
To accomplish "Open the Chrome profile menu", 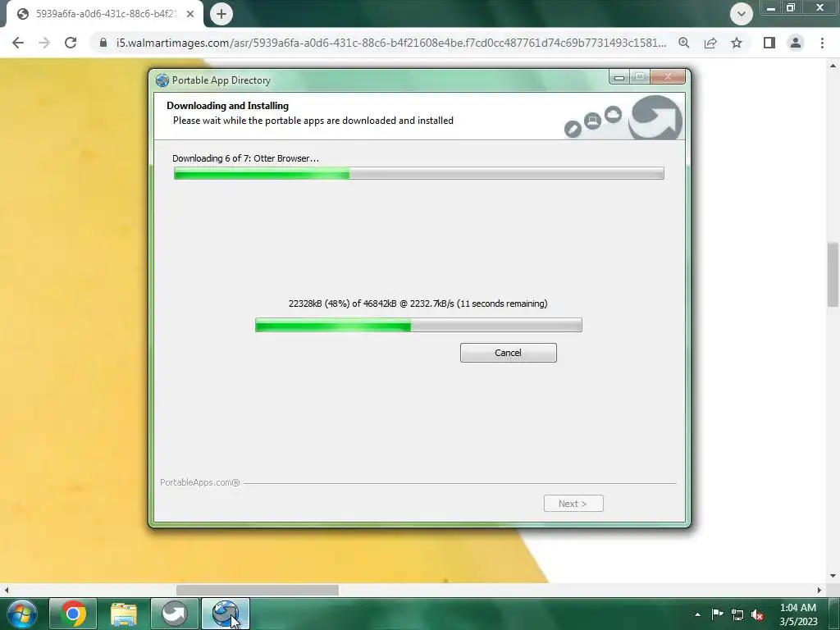I will tap(796, 43).
